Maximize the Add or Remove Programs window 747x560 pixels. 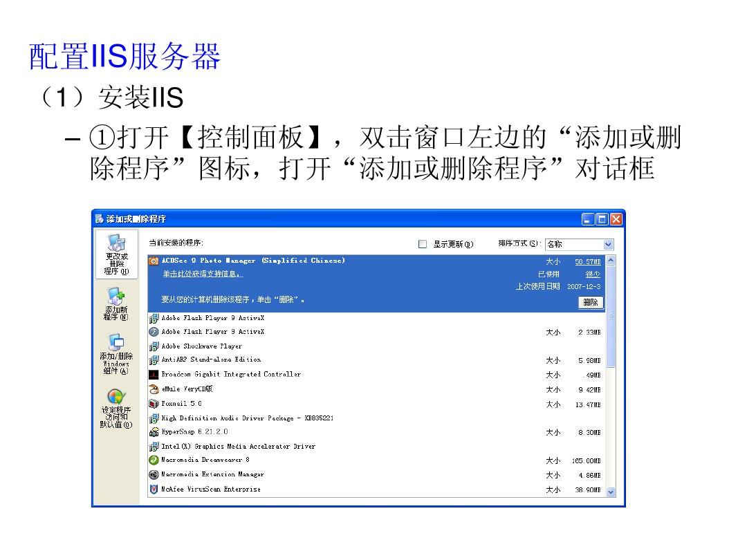602,219
